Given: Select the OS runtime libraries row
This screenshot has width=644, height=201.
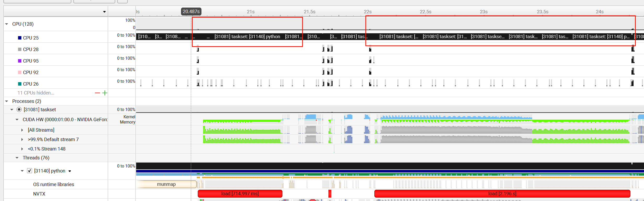Looking at the screenshot, I should click(x=54, y=185).
